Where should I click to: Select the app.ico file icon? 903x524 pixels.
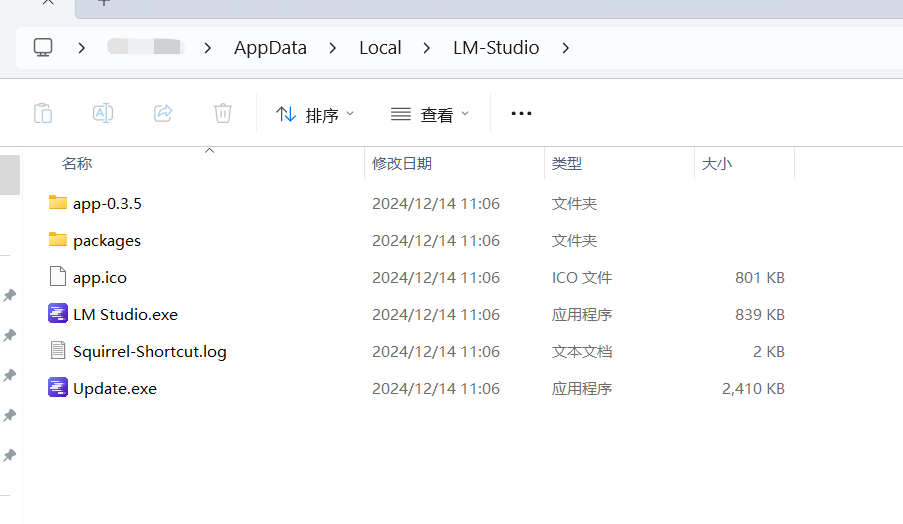click(x=58, y=276)
